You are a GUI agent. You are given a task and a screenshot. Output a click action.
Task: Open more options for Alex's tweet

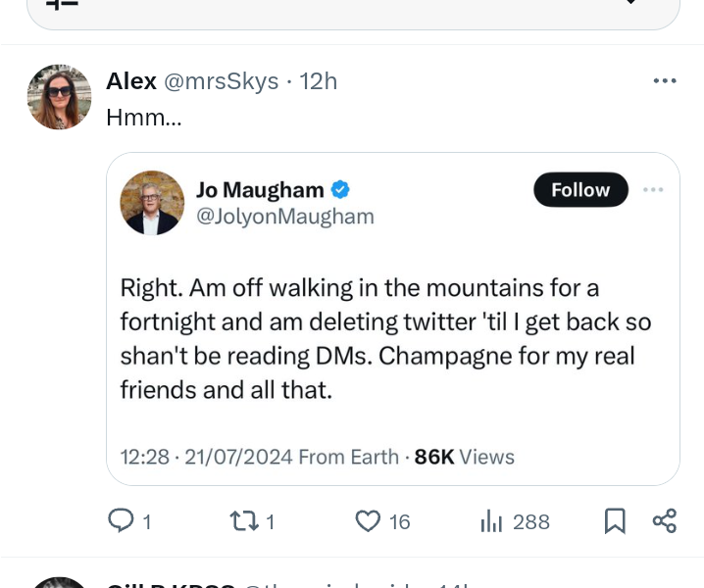665,81
